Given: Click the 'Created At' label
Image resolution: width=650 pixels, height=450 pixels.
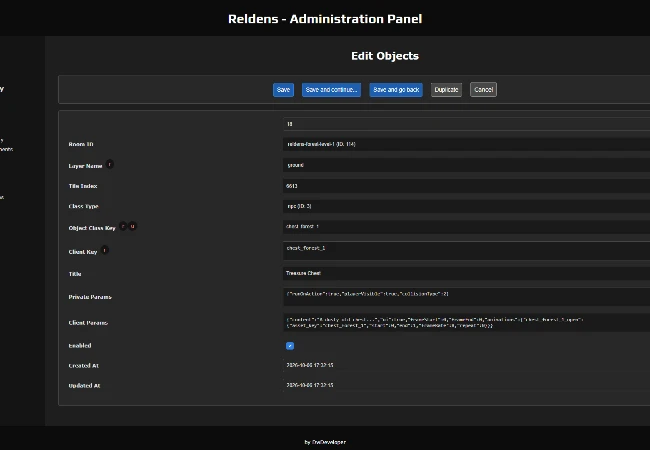Looking at the screenshot, I should click(84, 366).
